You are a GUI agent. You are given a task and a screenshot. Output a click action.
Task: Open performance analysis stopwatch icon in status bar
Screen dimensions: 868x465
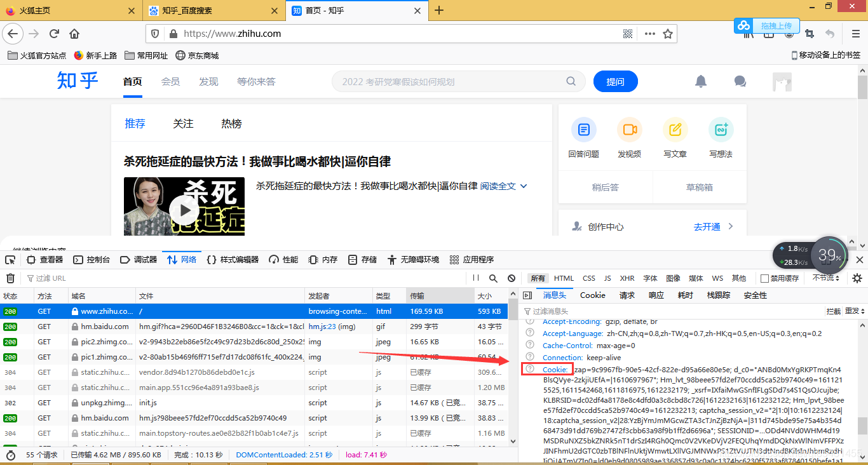pyautogui.click(x=10, y=455)
